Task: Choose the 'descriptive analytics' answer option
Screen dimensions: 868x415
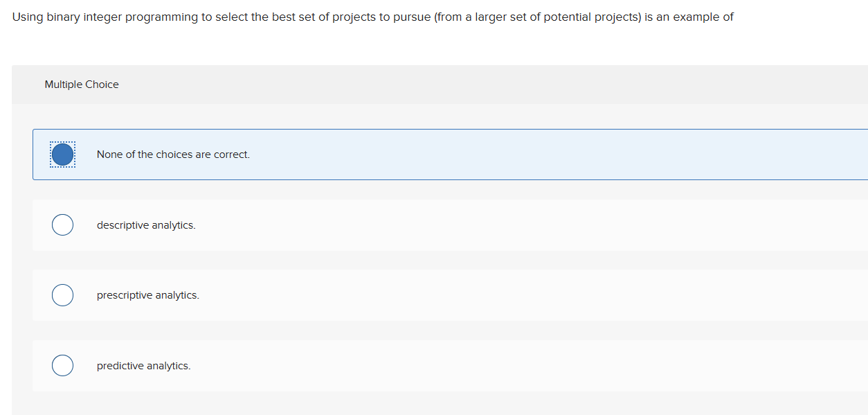Action: pyautogui.click(x=145, y=224)
